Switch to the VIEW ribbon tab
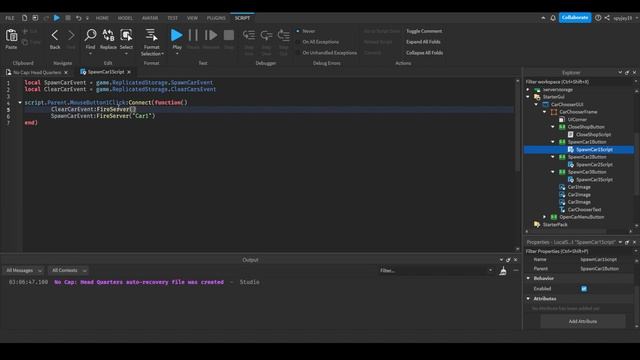The width and height of the screenshot is (640, 360). point(192,18)
